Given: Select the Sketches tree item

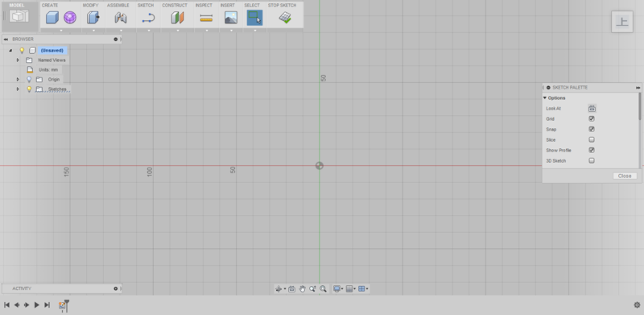Looking at the screenshot, I should (57, 89).
